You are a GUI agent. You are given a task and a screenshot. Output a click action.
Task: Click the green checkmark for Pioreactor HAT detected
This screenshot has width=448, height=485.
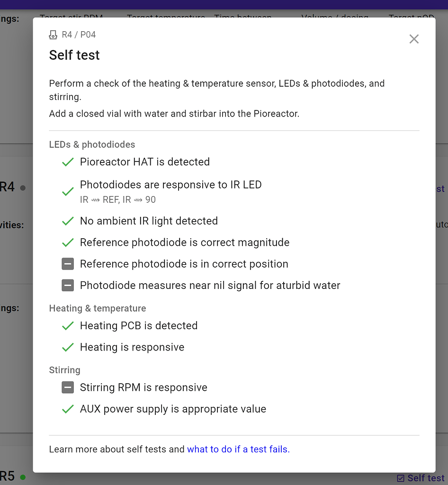click(x=68, y=162)
